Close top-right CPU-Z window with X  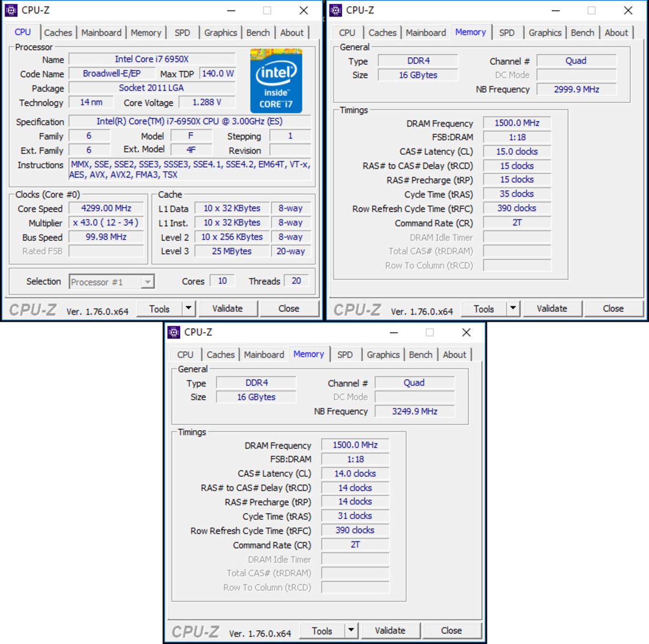pos(628,10)
